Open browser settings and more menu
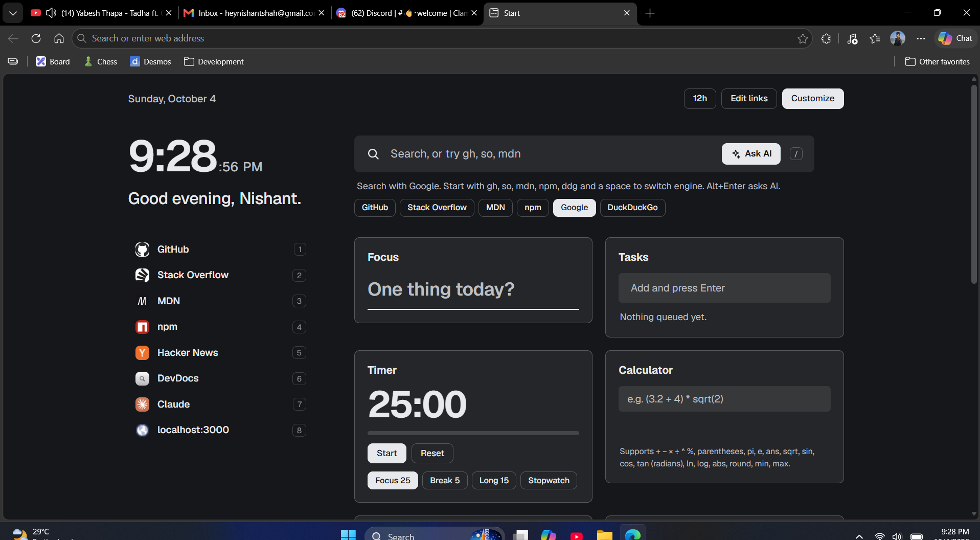980x540 pixels. pyautogui.click(x=921, y=38)
